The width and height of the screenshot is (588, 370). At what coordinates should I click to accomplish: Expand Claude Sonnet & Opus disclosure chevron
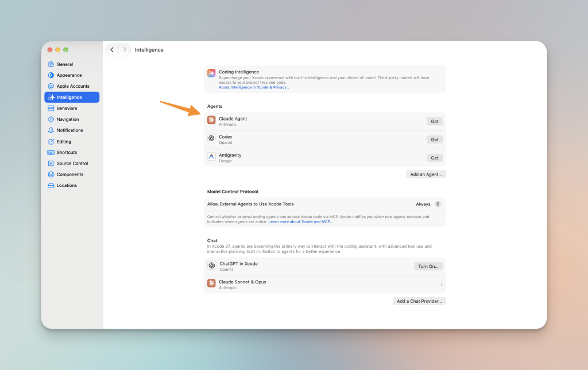coord(442,285)
